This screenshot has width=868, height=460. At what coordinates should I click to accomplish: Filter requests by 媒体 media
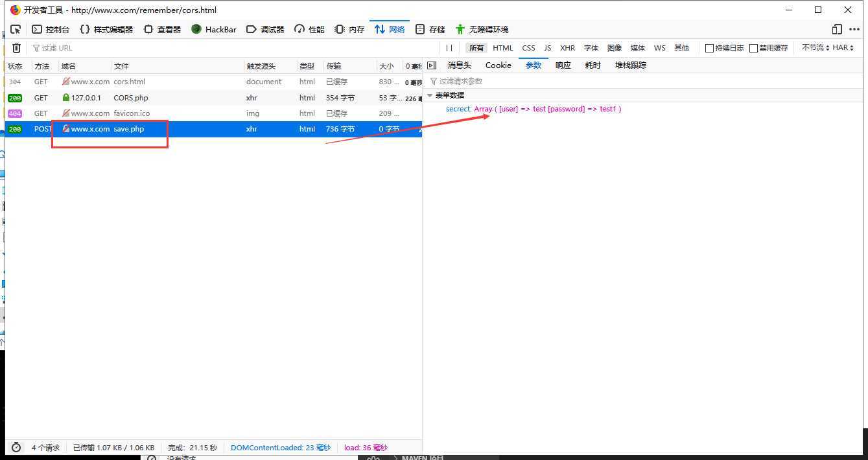pos(638,48)
